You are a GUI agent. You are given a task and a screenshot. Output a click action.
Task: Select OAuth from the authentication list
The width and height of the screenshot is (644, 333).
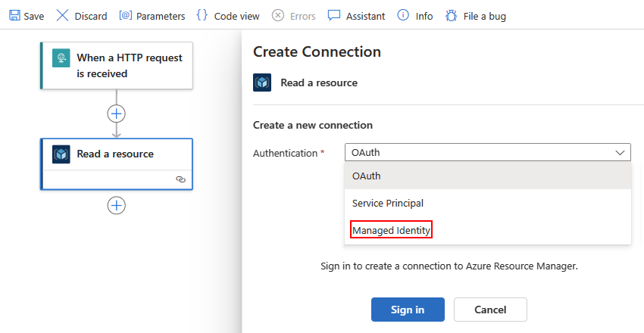pyautogui.click(x=367, y=176)
